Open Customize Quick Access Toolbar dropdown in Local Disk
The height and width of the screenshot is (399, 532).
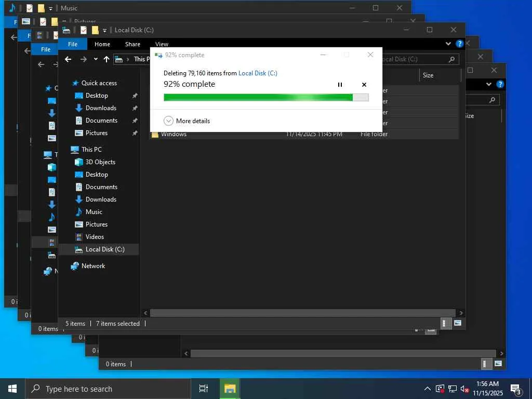point(104,31)
